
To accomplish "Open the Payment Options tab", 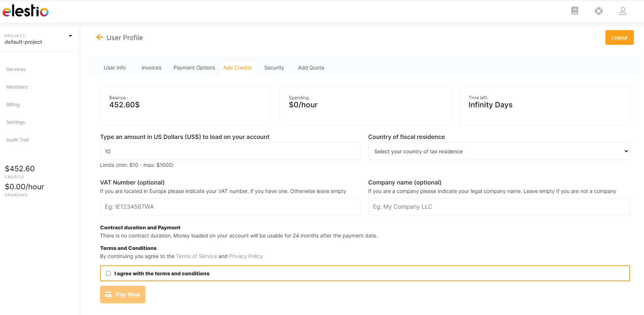I will [x=194, y=68].
